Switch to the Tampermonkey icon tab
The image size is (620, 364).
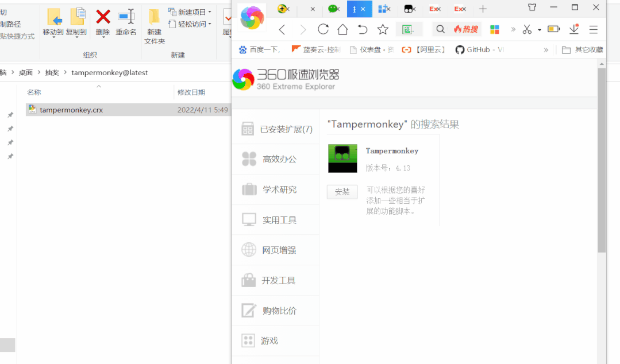pyautogui.click(x=408, y=9)
